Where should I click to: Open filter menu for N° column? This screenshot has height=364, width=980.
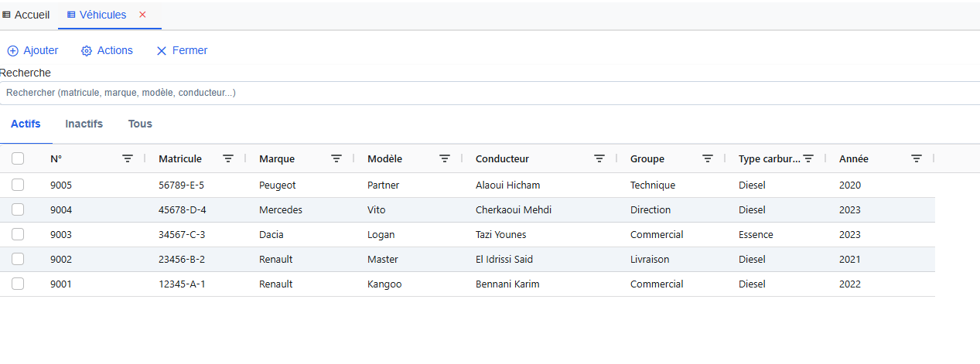[128, 158]
